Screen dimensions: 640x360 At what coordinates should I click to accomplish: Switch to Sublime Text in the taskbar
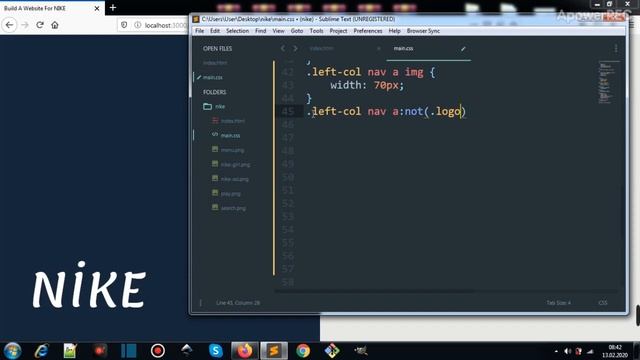click(274, 351)
